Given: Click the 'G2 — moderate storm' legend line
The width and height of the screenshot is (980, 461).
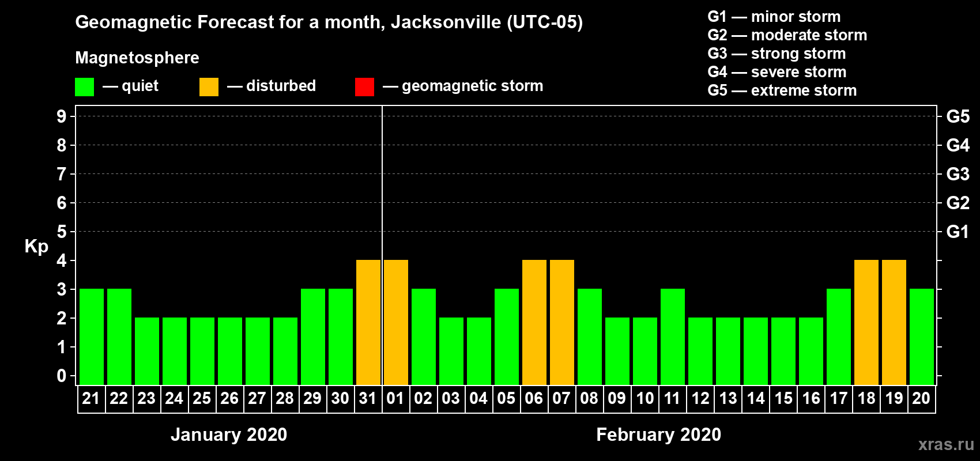Looking at the screenshot, I should [787, 35].
